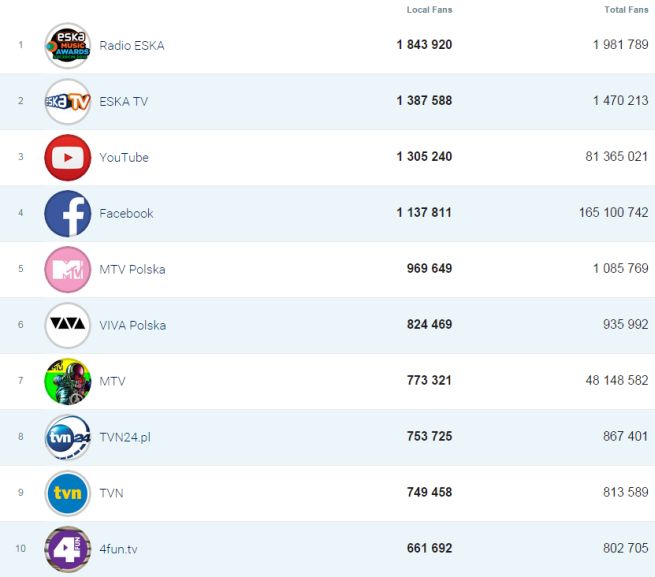Open the YouTube page name link

(x=124, y=157)
